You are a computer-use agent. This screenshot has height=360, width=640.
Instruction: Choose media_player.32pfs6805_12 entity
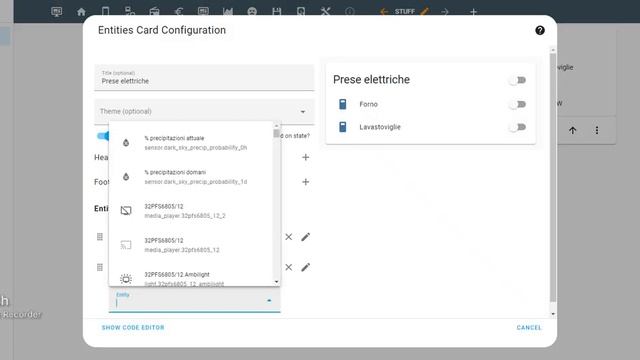click(191, 245)
